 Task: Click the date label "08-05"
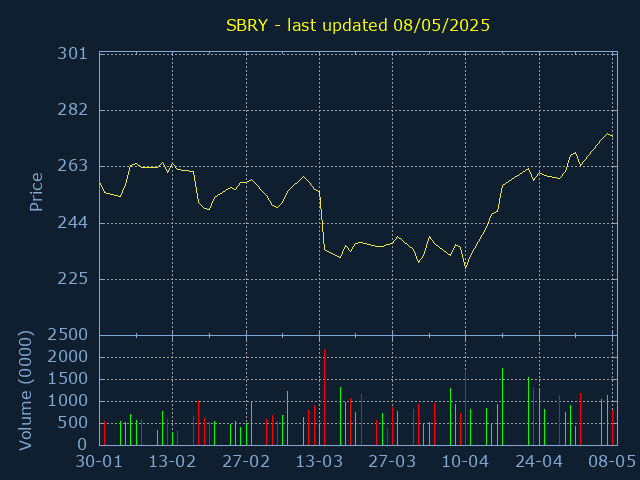[611, 462]
